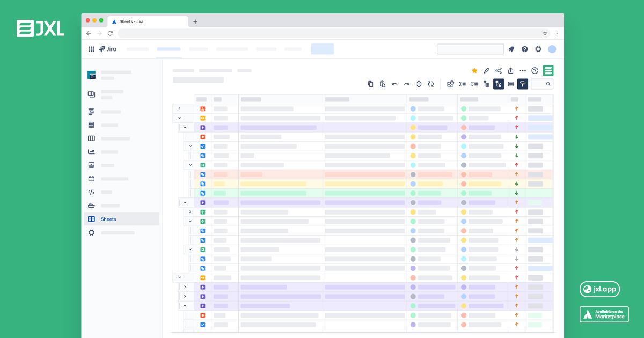This screenshot has height=338, width=644.
Task: Click the expand/collapse all rows arrows icon
Action: coord(419,84)
